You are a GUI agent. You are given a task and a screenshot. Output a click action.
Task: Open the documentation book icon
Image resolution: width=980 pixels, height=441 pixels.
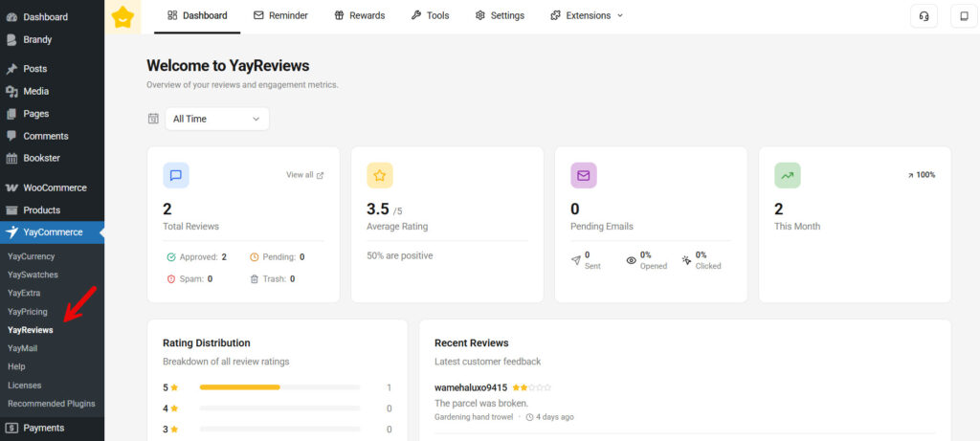coord(964,16)
